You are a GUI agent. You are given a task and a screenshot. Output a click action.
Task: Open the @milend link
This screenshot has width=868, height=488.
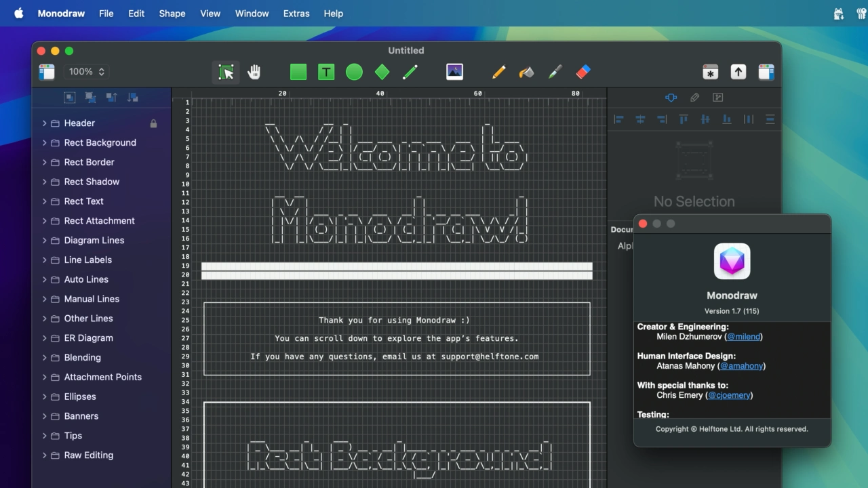pos(744,337)
